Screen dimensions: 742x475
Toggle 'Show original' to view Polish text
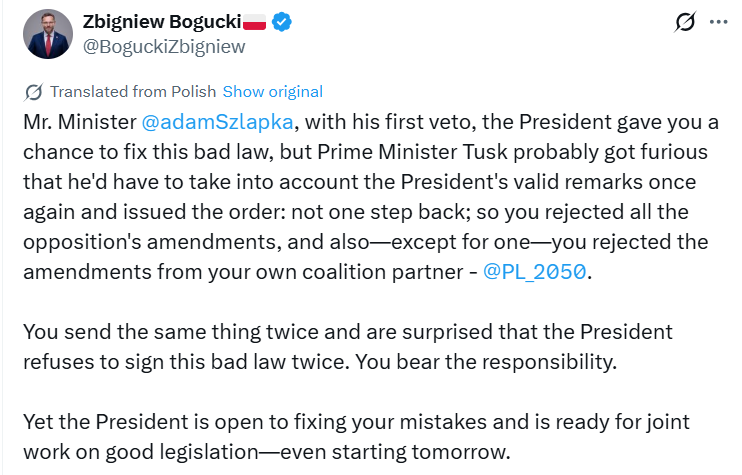[x=272, y=91]
